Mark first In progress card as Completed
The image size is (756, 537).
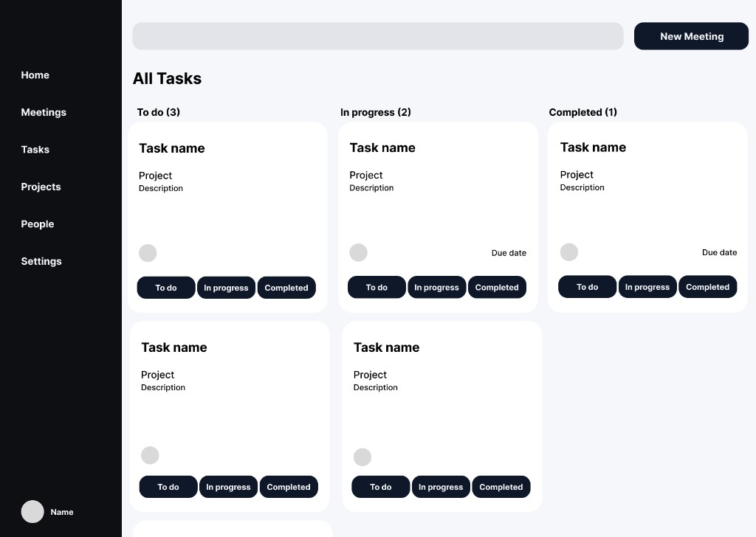tap(497, 287)
